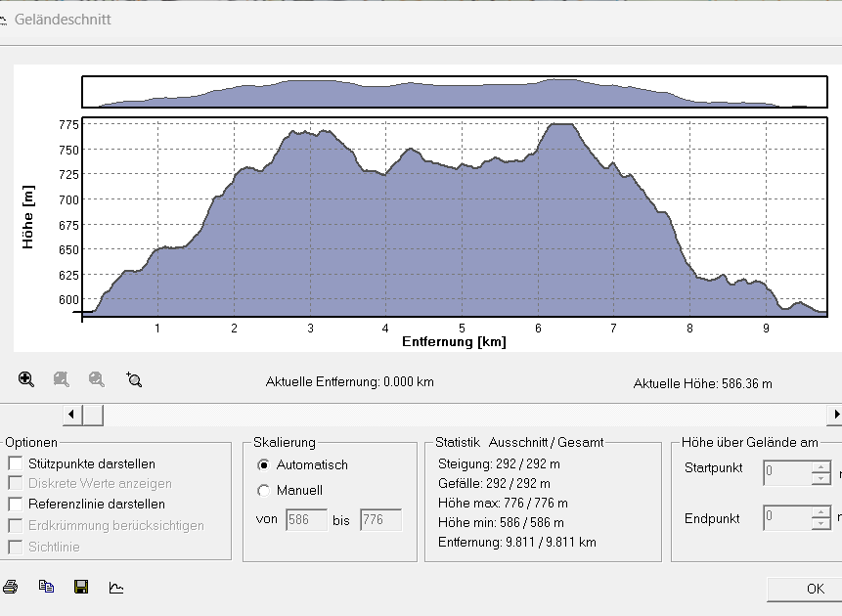This screenshot has width=842, height=616.
Task: Increase the Startpunkt height with up arrow
Action: (x=821, y=467)
